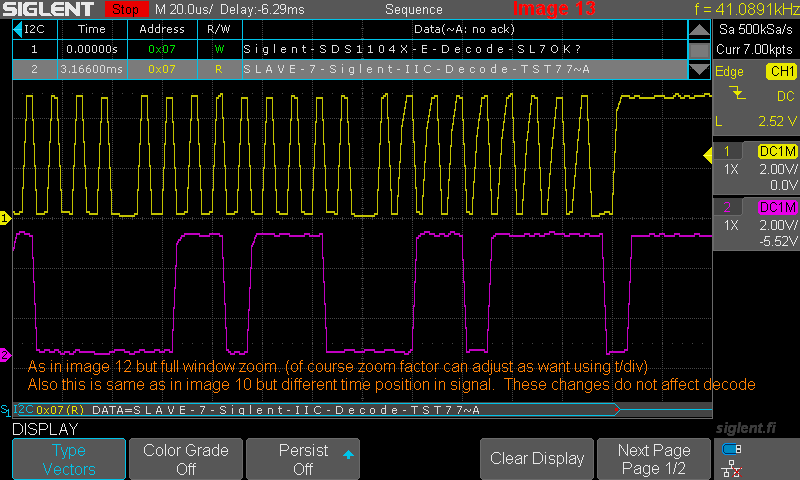The width and height of the screenshot is (800, 480).
Task: Click the Delay:-6.29ms readout
Action: click(x=263, y=9)
